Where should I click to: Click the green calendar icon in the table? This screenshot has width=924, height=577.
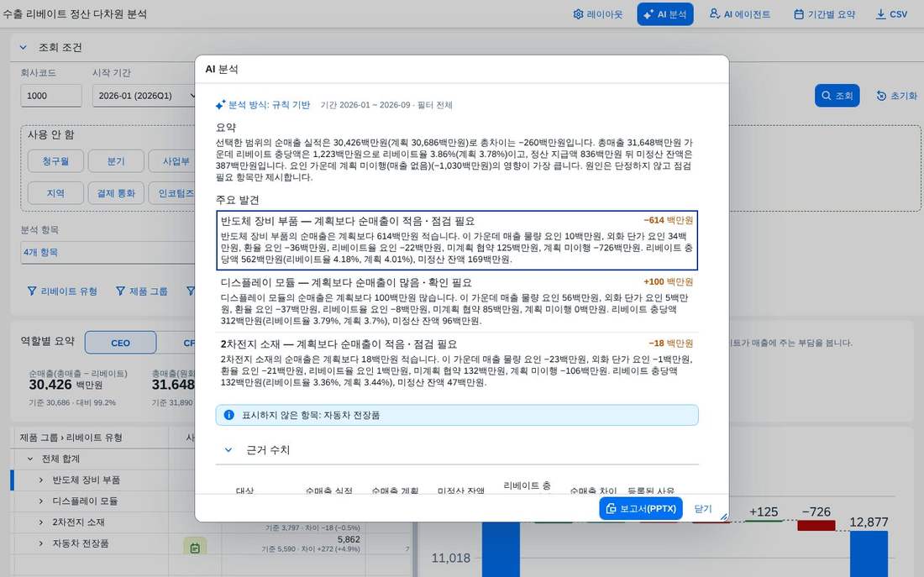pos(195,548)
